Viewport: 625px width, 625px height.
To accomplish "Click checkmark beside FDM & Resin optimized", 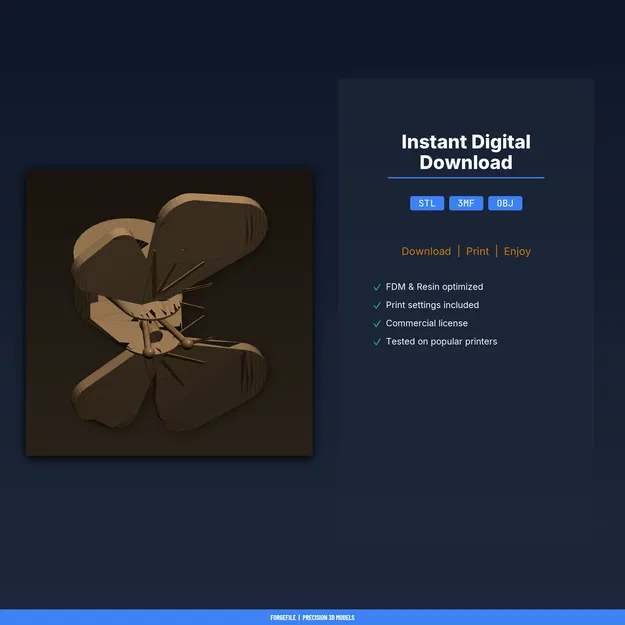I will (x=377, y=287).
